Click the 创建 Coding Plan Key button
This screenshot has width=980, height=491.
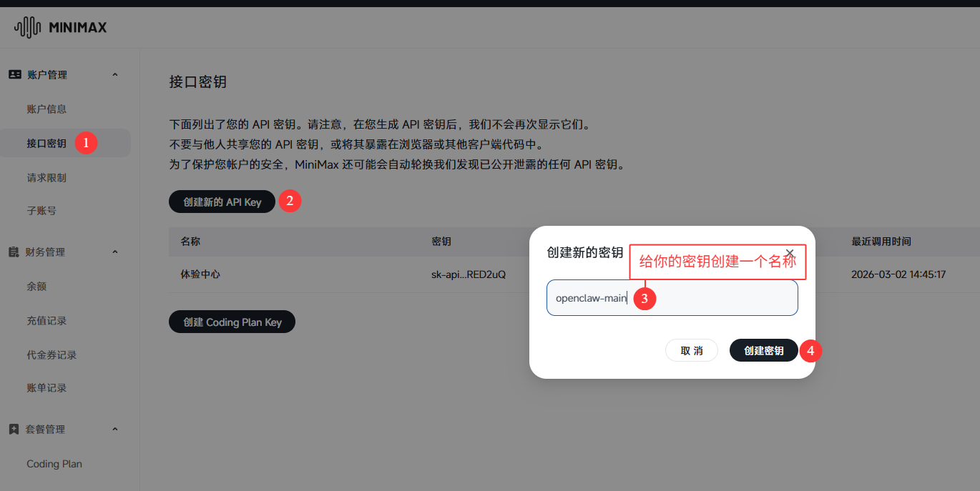[x=232, y=322]
